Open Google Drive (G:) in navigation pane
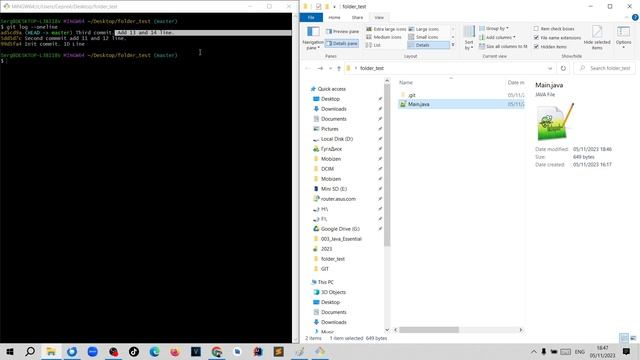This screenshot has height=360, width=640. (x=340, y=229)
